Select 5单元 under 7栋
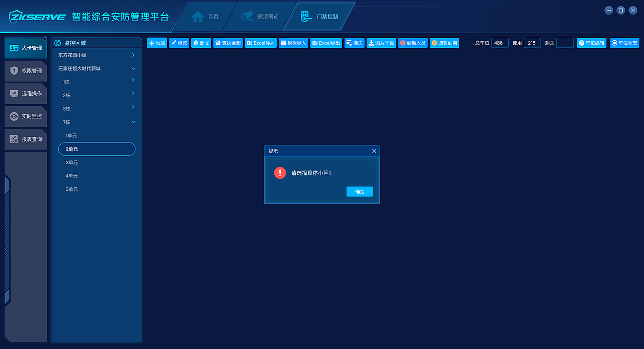Viewport: 644px width, 349px height. [71, 189]
